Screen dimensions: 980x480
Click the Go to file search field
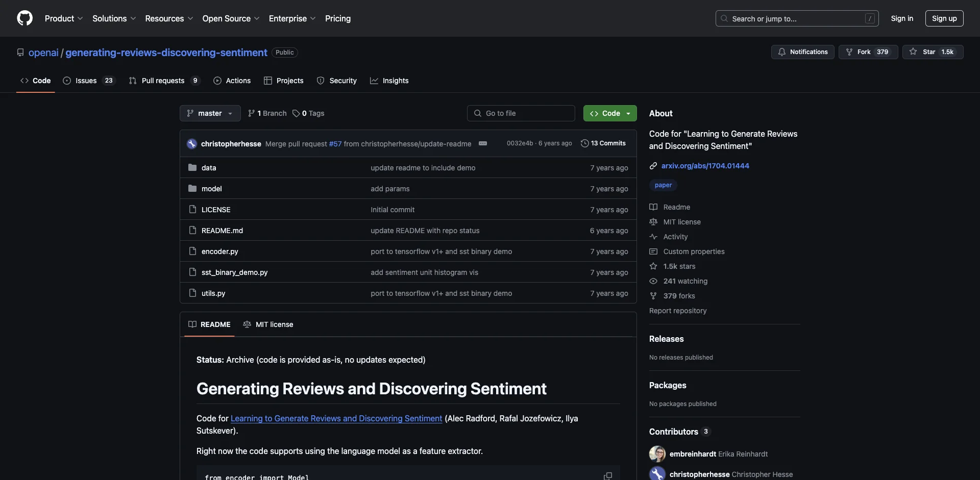(521, 113)
